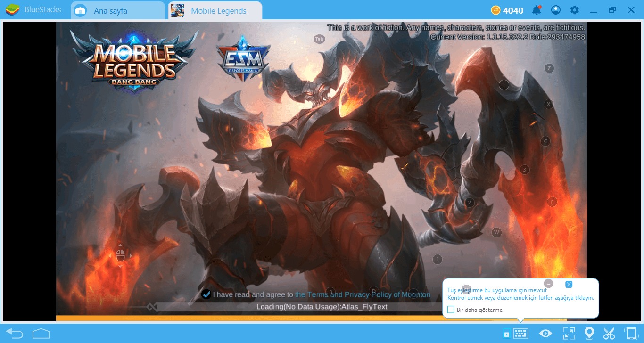Switch to the Mobile Legends tab

215,10
